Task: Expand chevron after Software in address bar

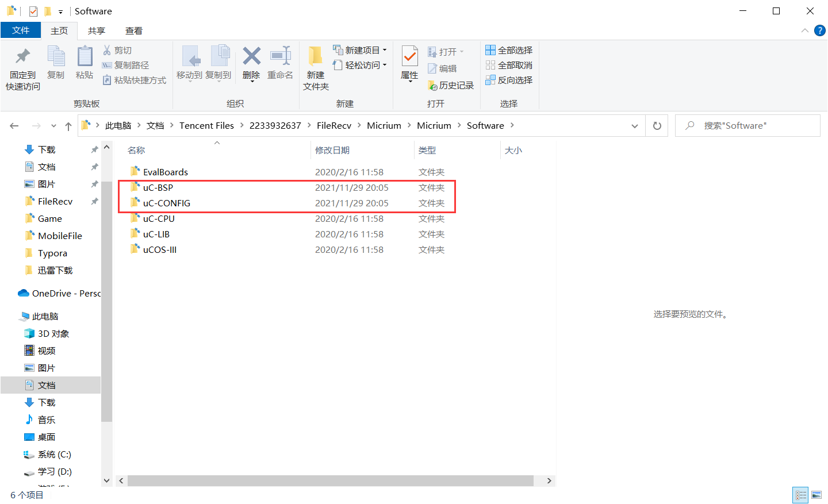Action: tap(512, 126)
